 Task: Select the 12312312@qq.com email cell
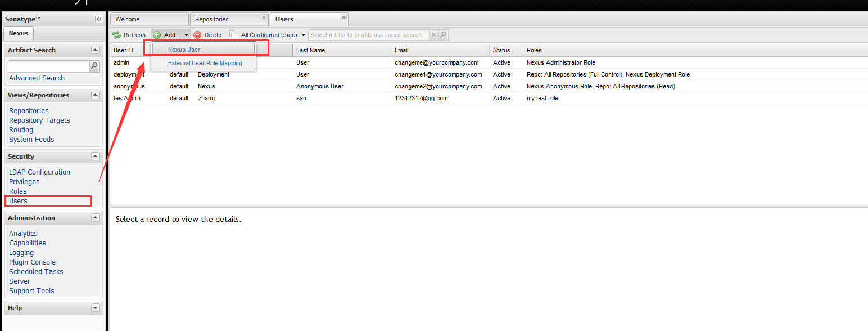(421, 98)
